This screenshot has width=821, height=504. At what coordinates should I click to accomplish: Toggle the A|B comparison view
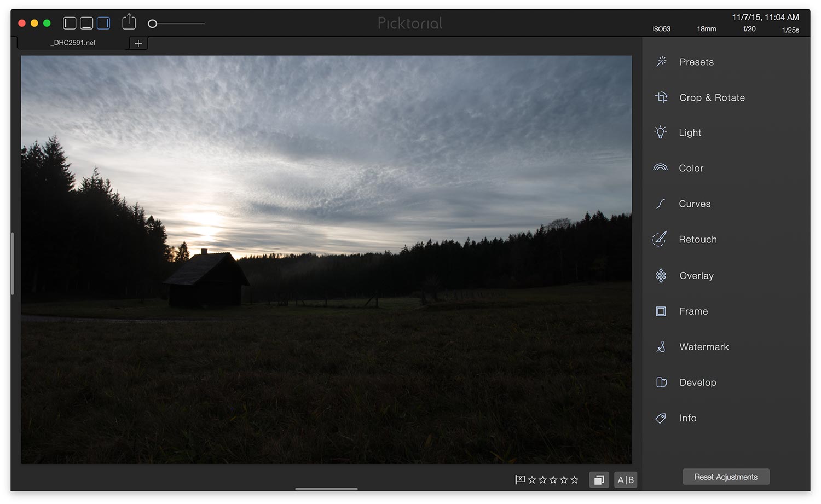point(626,480)
